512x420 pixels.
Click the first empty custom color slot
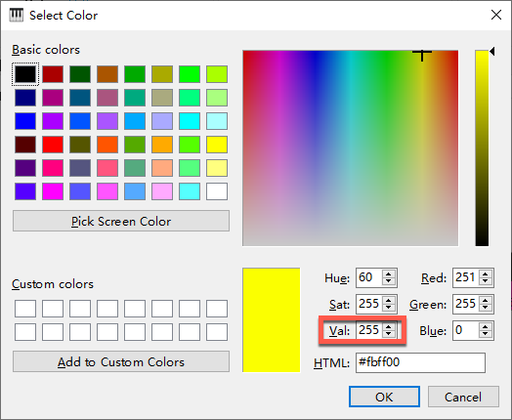tap(25, 309)
